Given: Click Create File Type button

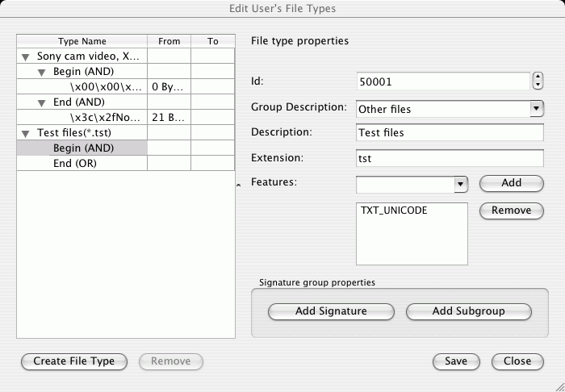Looking at the screenshot, I should point(74,361).
